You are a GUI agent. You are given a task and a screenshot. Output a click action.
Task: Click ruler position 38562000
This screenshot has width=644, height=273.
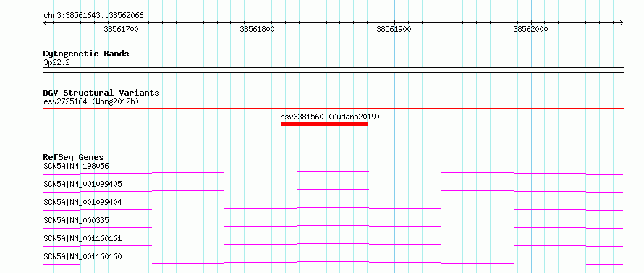pyautogui.click(x=530, y=29)
